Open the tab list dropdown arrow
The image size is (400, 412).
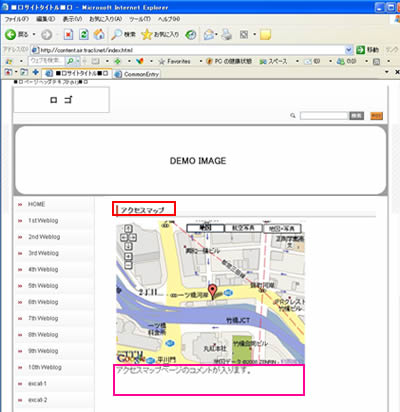point(387,72)
